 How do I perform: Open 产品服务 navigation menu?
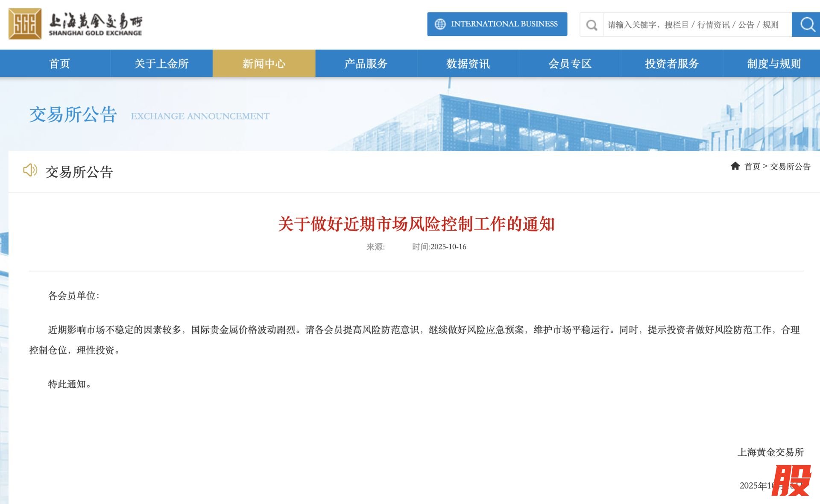(366, 64)
